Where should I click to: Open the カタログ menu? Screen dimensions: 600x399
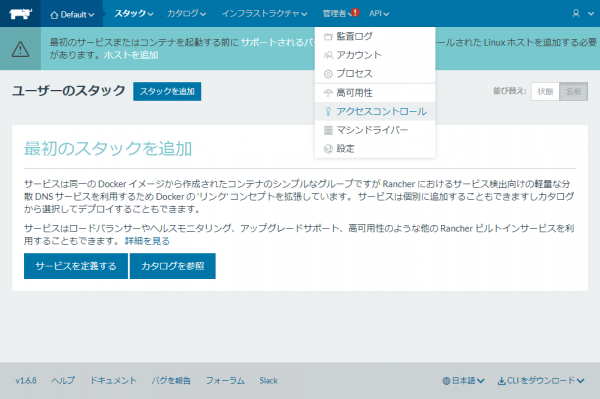(x=186, y=14)
